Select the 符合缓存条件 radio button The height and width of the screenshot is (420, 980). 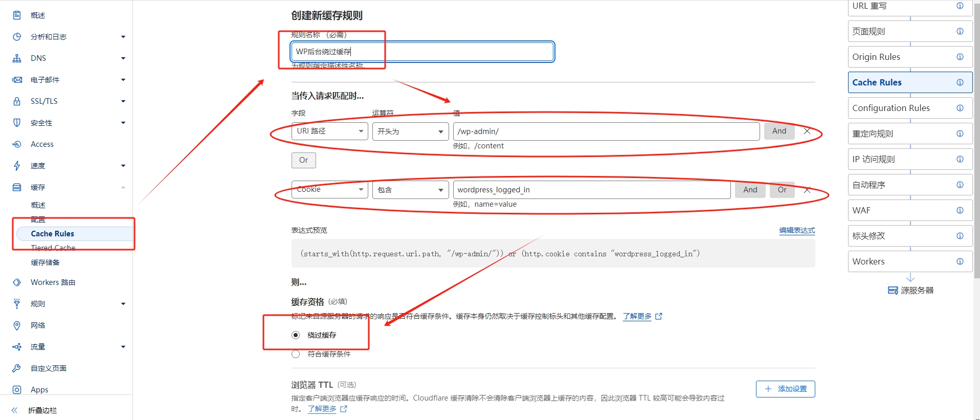296,354
